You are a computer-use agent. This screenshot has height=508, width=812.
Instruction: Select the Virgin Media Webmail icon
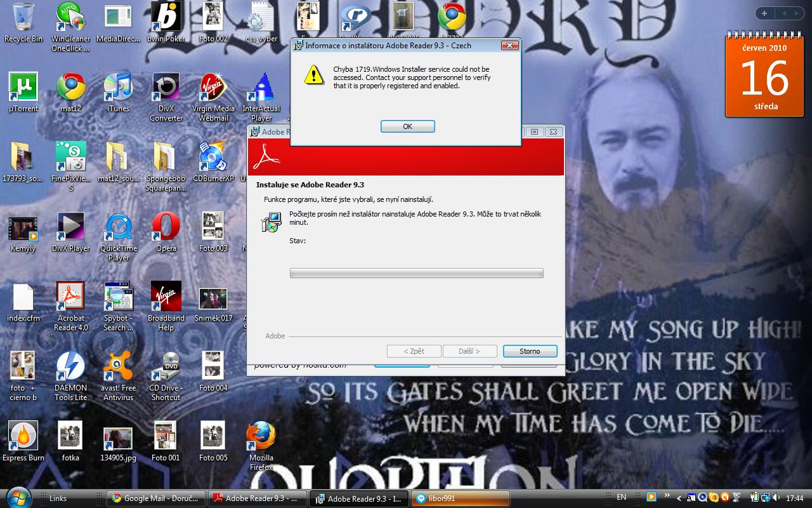coord(213,97)
